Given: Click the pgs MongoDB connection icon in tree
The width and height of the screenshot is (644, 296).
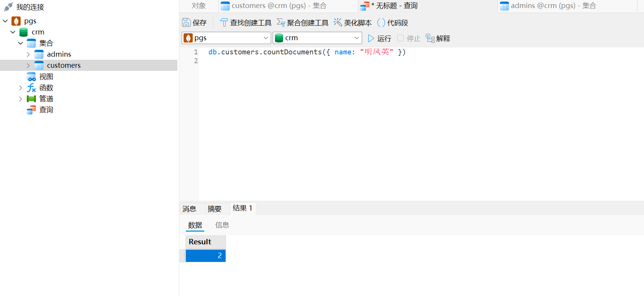Looking at the screenshot, I should [x=16, y=21].
